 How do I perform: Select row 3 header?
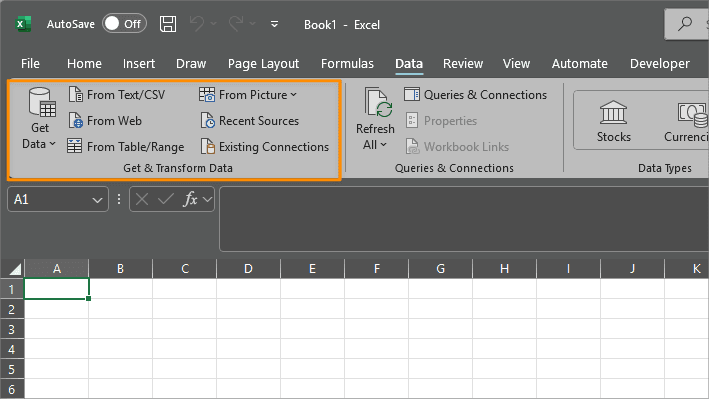pyautogui.click(x=12, y=329)
